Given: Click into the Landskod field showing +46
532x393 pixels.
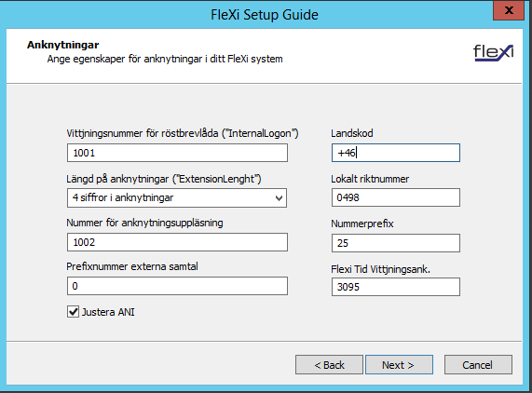Looking at the screenshot, I should [396, 153].
